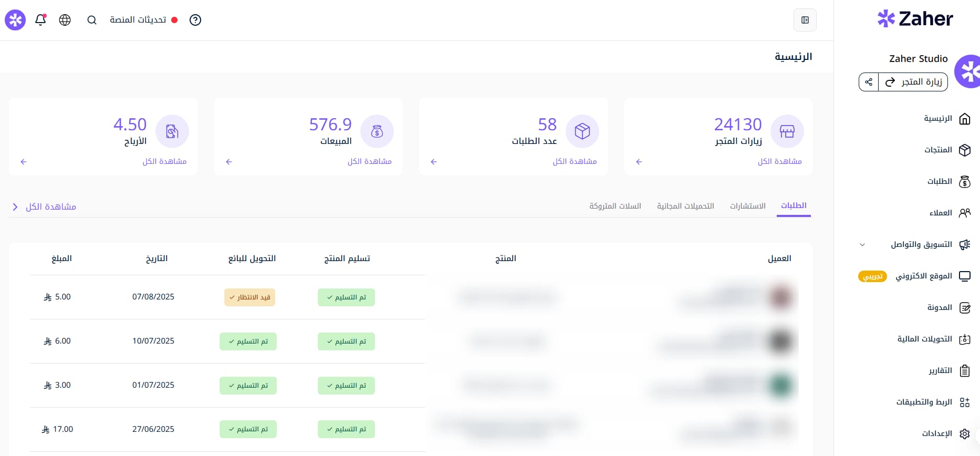980x456 pixels.
Task: Open the language globe icon
Action: click(65, 20)
